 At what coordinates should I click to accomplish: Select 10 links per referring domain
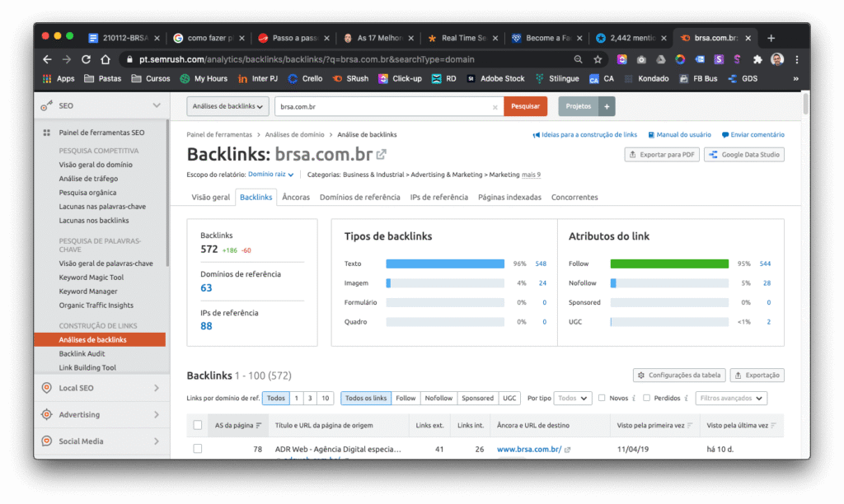(x=325, y=398)
